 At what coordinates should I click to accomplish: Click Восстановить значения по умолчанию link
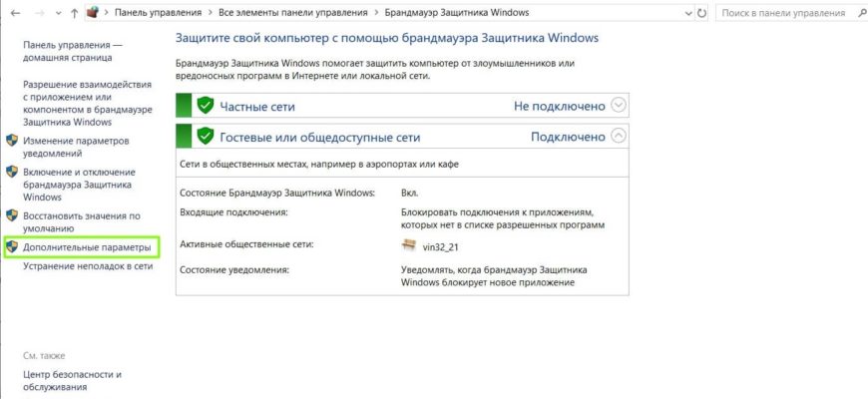[x=82, y=221]
